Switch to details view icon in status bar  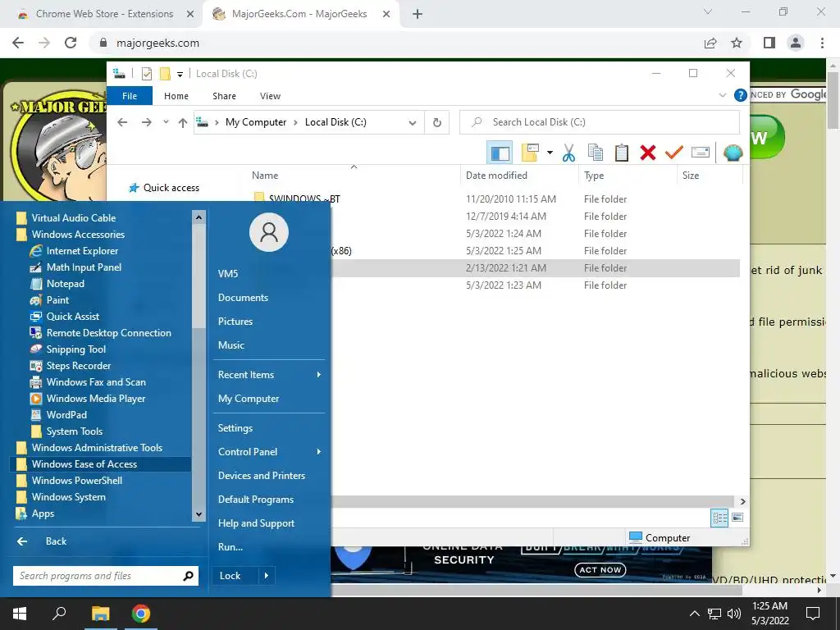(x=719, y=518)
